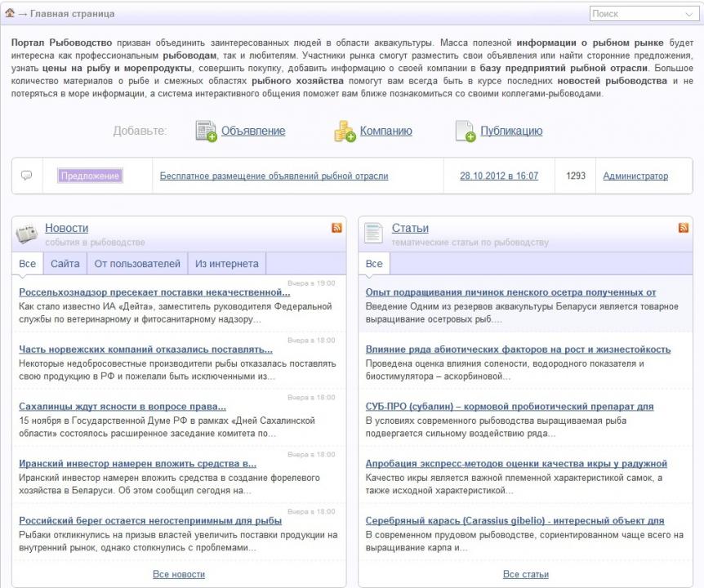The image size is (704, 588).
Task: Open the RSS feed for Новости
Action: [336, 228]
